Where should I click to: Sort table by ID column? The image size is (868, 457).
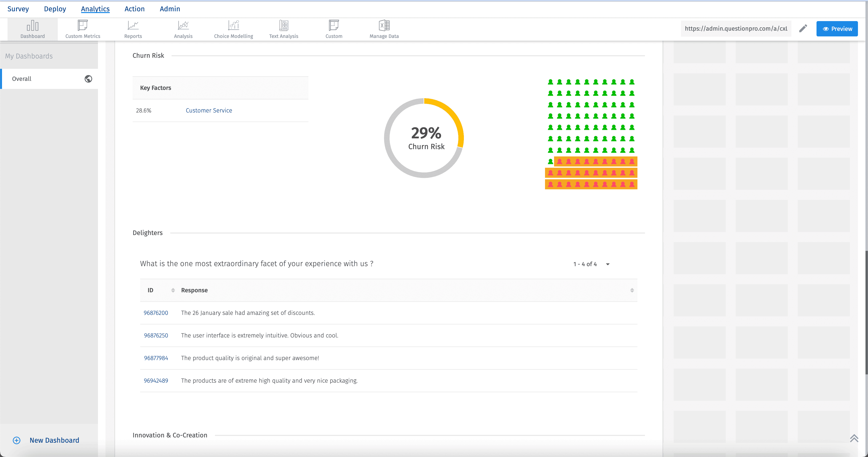[173, 290]
